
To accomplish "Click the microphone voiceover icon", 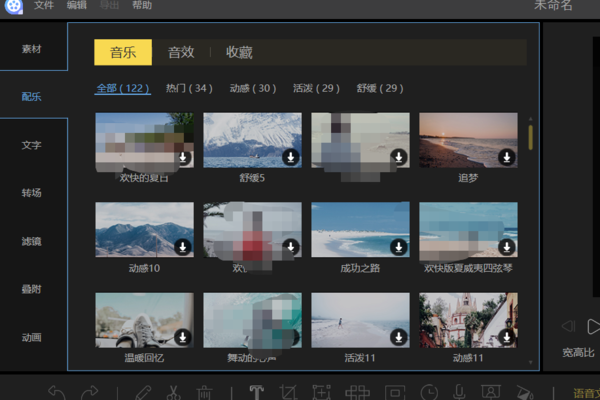I will (459, 391).
